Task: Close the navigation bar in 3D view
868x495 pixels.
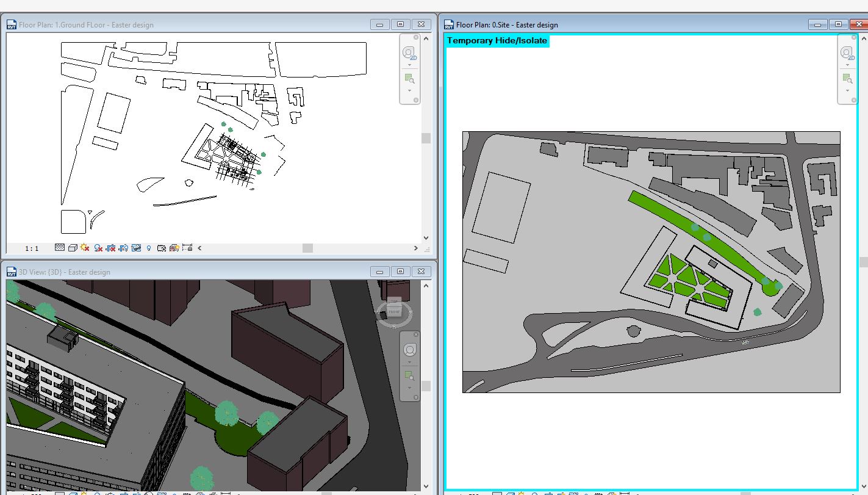Action: 417,334
